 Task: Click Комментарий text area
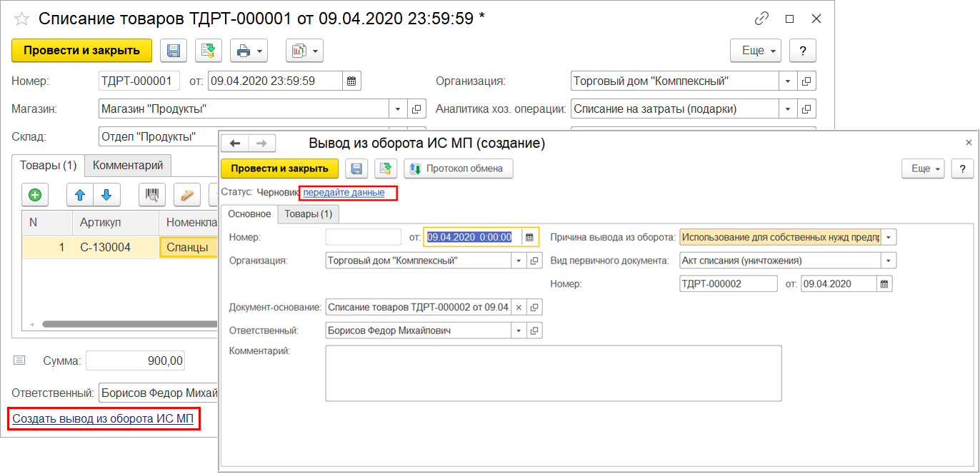click(x=553, y=373)
